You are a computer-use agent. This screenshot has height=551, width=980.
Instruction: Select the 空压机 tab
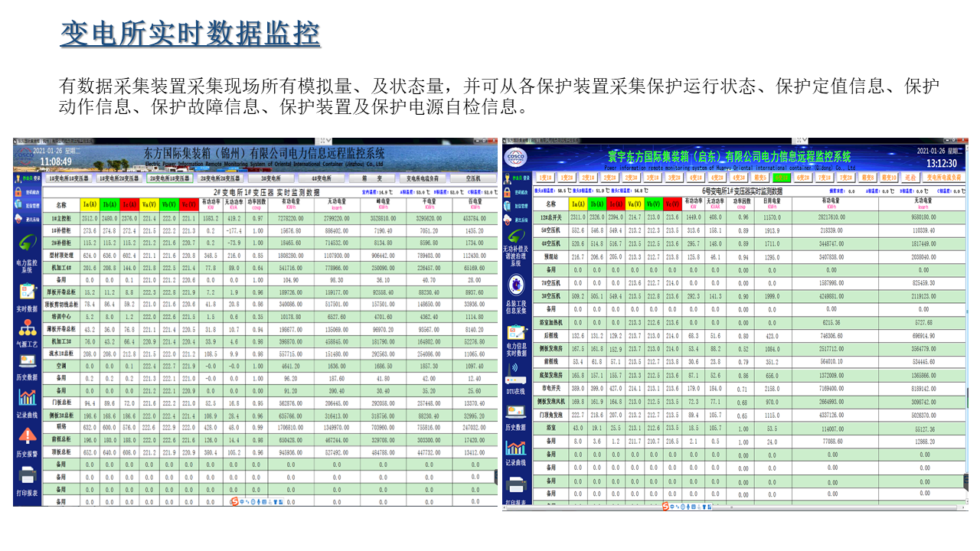475,178
